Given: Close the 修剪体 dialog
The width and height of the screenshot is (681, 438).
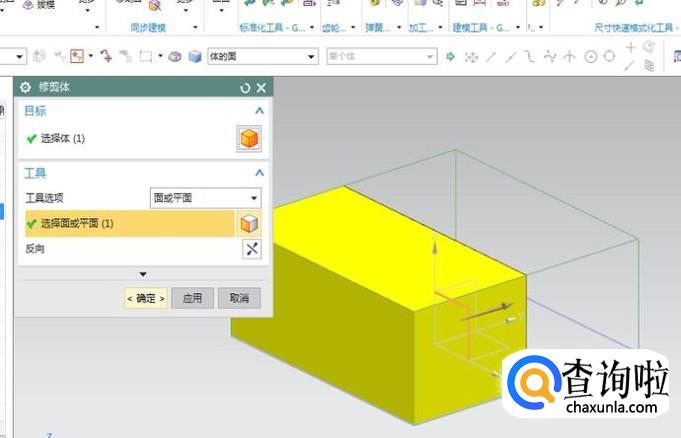Looking at the screenshot, I should point(261,89).
